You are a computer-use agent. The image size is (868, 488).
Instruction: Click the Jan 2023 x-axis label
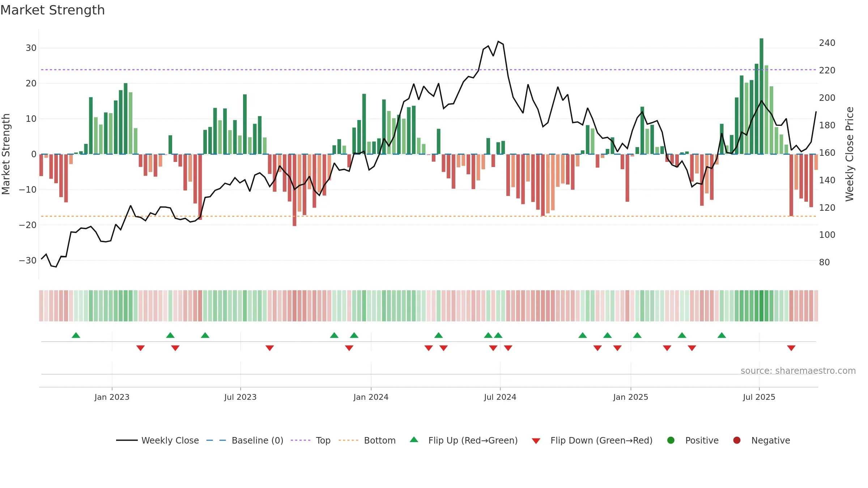112,397
